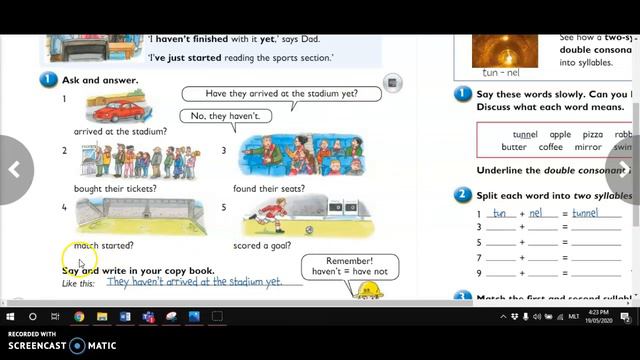Open the network signal tray icon
This screenshot has width=640, height=360.
tap(560, 317)
